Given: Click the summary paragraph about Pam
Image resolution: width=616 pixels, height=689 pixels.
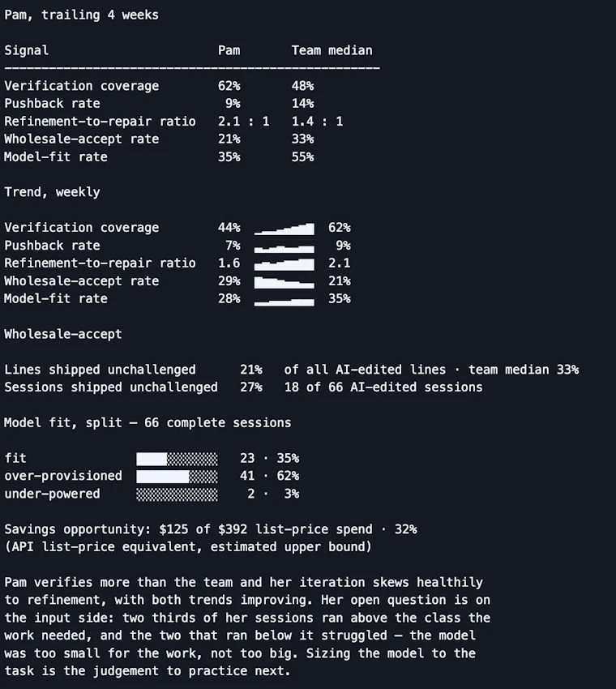Looking at the screenshot, I should [x=247, y=627].
